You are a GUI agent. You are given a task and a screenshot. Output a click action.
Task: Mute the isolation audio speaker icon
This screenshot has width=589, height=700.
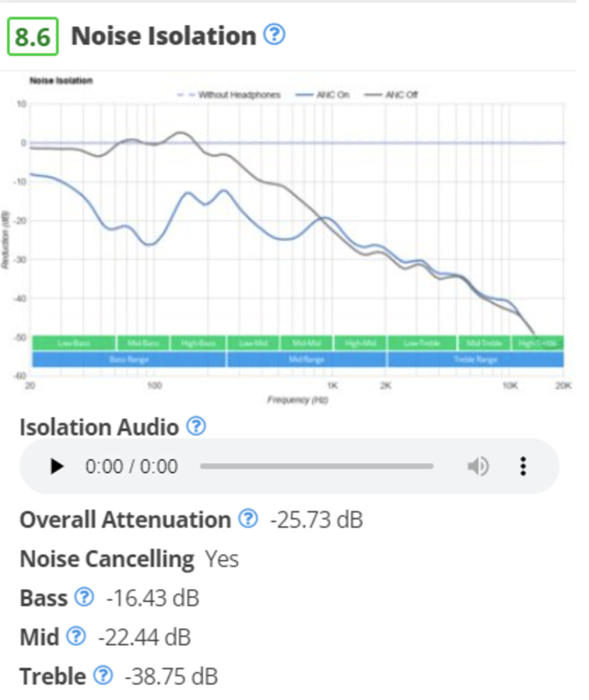click(x=478, y=467)
